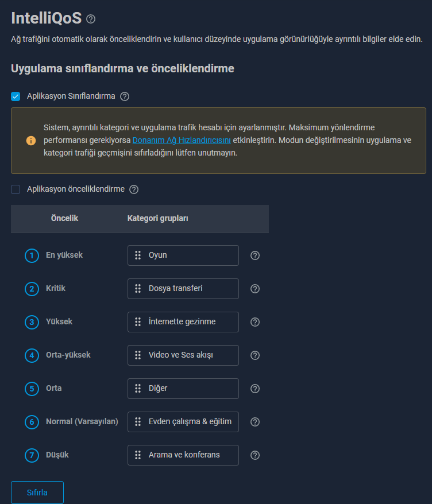
Task: Show help for Evden çalışma & eğitim
Action: 255,422
